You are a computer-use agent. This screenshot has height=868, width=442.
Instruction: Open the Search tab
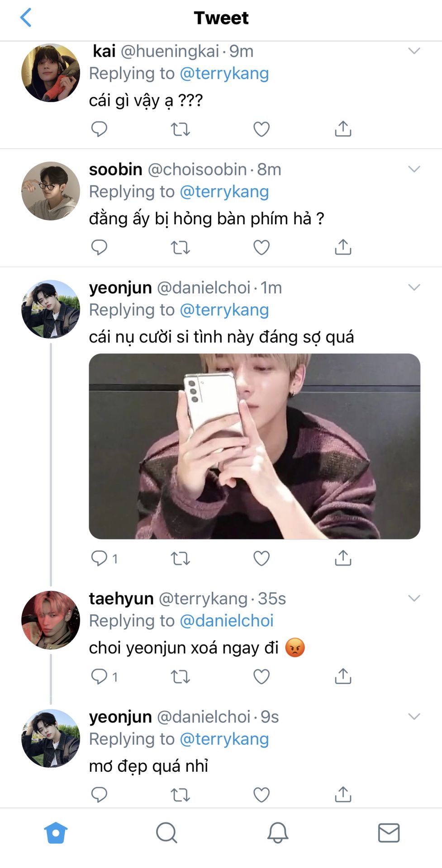(166, 833)
